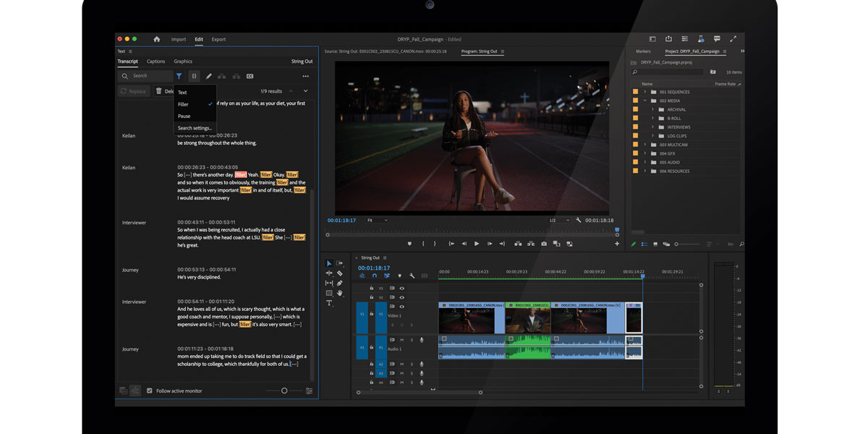The height and width of the screenshot is (434, 868).
Task: Click the filter funnel icon in Transcript
Action: 179,76
